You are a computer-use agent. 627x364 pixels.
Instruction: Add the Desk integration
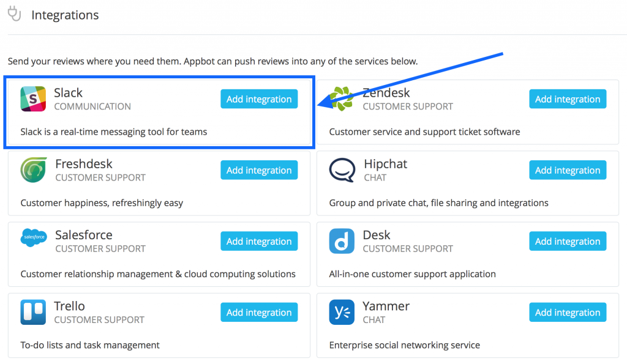pos(568,241)
